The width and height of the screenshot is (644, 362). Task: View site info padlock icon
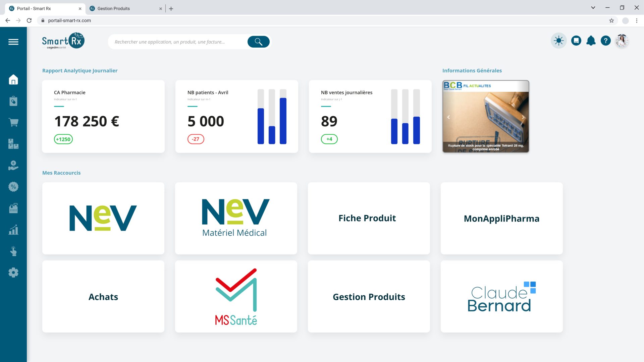43,20
